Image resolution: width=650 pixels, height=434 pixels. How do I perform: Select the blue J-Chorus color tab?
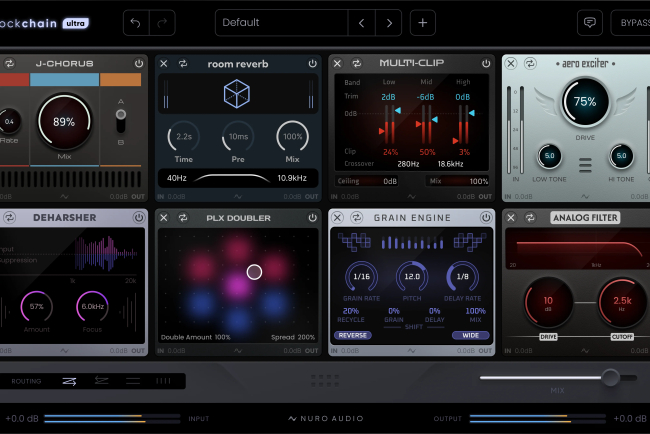(64, 80)
